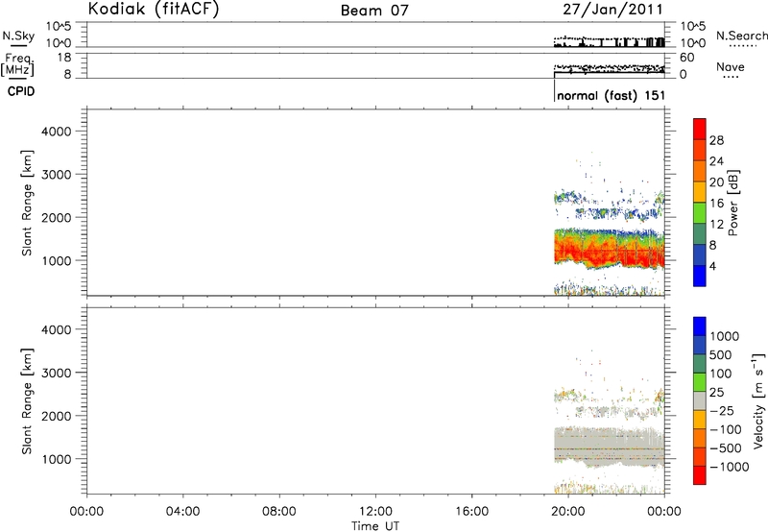Click the N.Search legend label
Image resolution: width=768 pixels, height=532 pixels.
coord(741,36)
